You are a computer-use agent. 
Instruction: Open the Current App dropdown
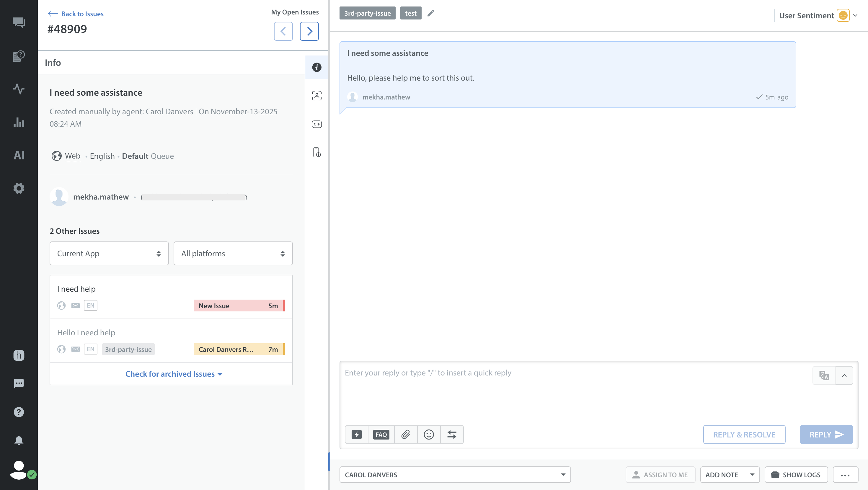pos(109,254)
